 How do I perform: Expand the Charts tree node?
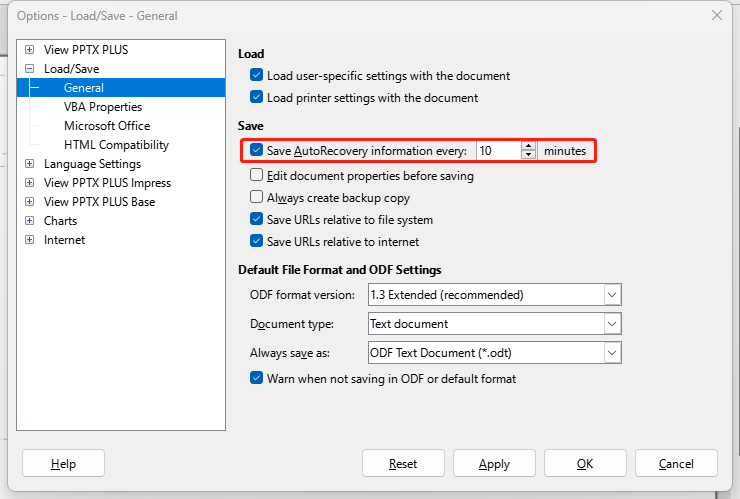[x=29, y=220]
